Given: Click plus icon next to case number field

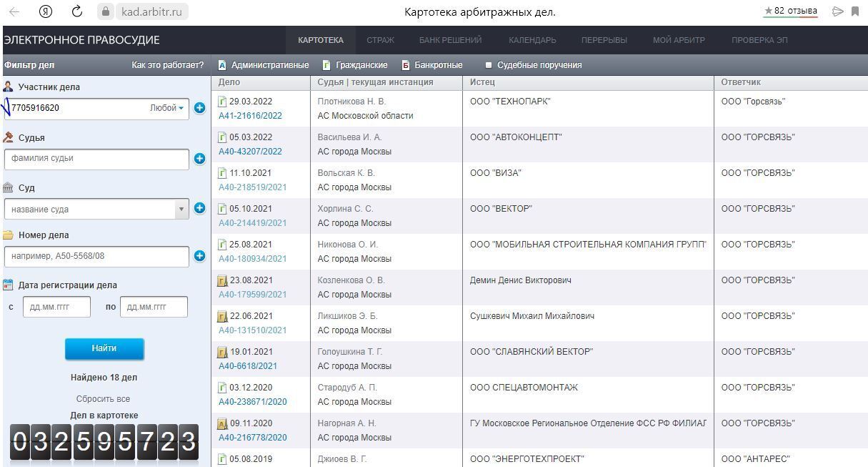Looking at the screenshot, I should pyautogui.click(x=199, y=256).
